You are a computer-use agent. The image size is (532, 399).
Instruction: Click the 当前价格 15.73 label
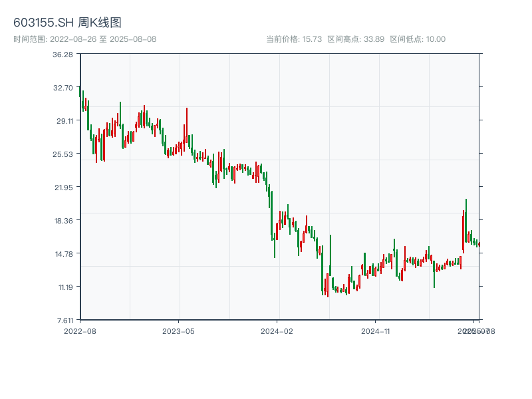294,39
